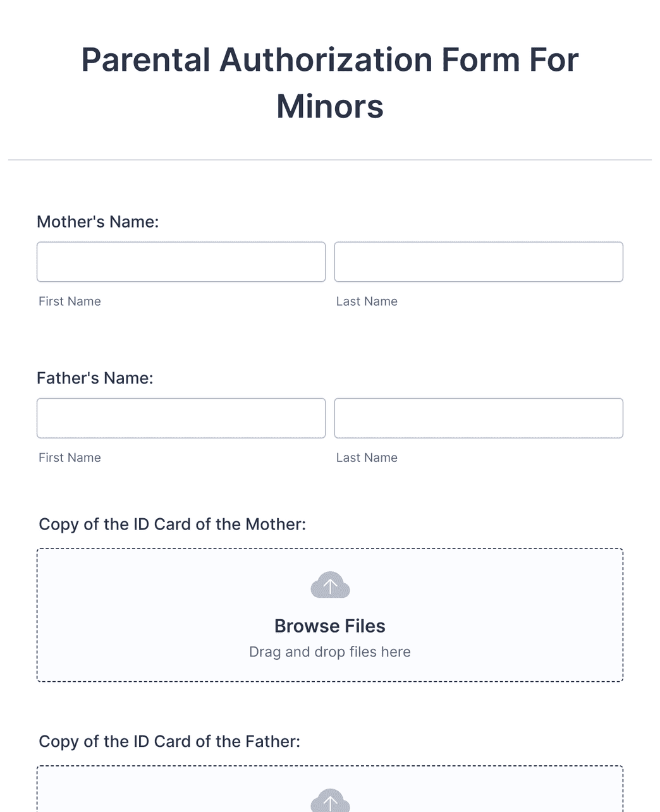The image size is (660, 812).
Task: Select the Father's First Name input field
Action: (181, 418)
